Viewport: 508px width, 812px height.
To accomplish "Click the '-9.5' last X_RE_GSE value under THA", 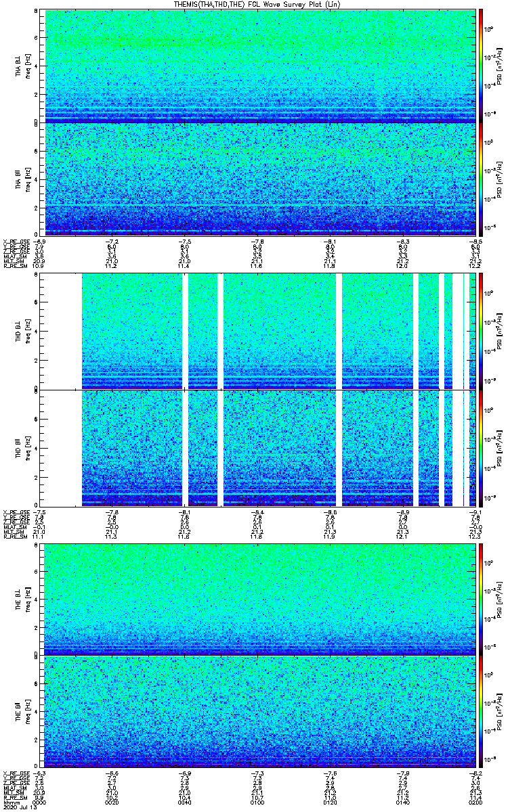I will 475,241.
